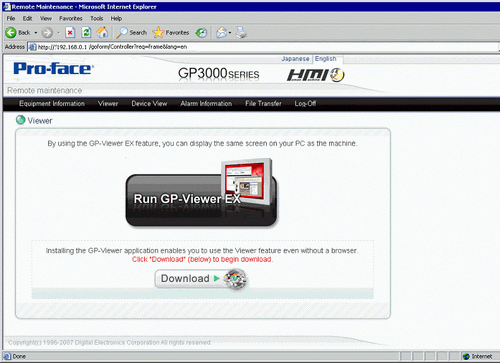The height and width of the screenshot is (363, 500).
Task: Expand the Back button dropdown arrow
Action: click(x=36, y=33)
